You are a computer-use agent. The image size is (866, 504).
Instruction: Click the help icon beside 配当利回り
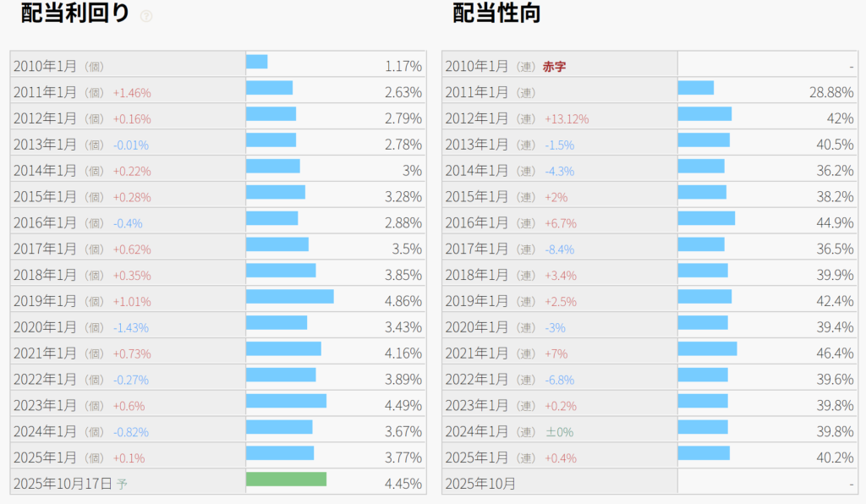click(x=146, y=16)
